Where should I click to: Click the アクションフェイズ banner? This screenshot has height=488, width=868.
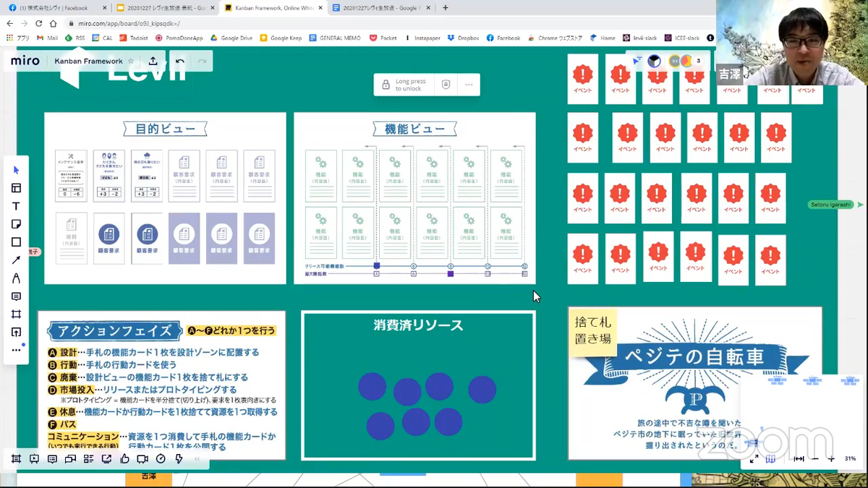114,331
